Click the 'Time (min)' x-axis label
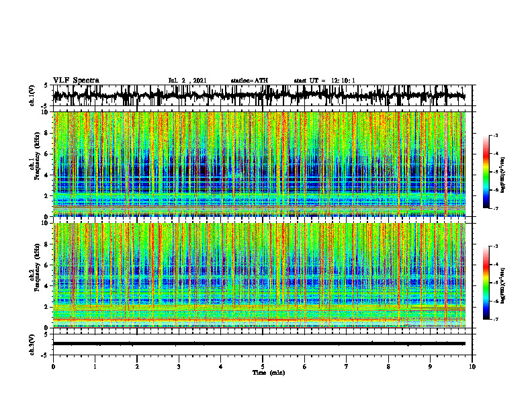Image resolution: width=532 pixels, height=411 pixels. coord(269,373)
